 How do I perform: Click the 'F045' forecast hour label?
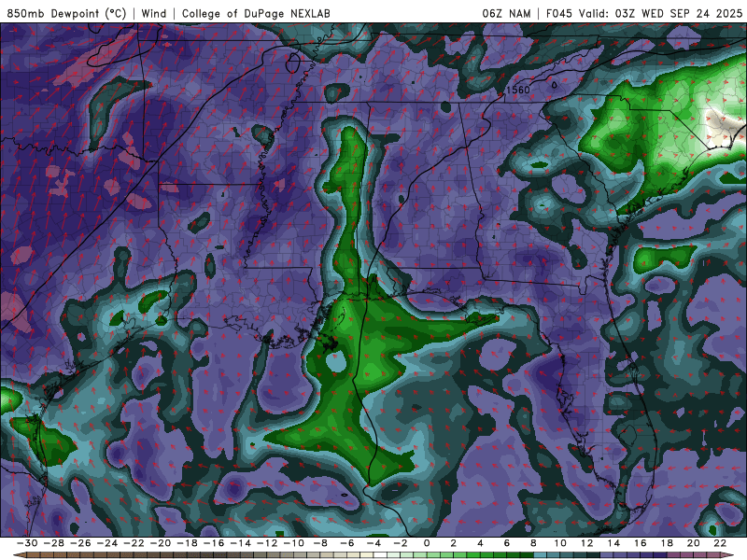(x=558, y=13)
